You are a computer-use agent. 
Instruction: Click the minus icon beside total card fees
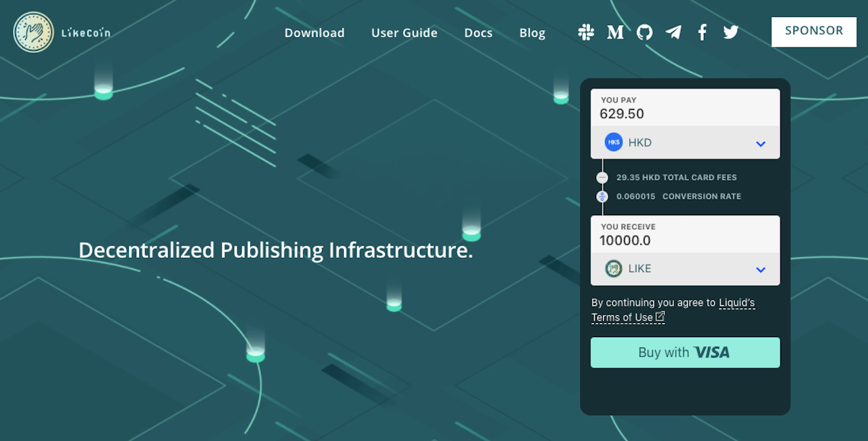pyautogui.click(x=602, y=178)
